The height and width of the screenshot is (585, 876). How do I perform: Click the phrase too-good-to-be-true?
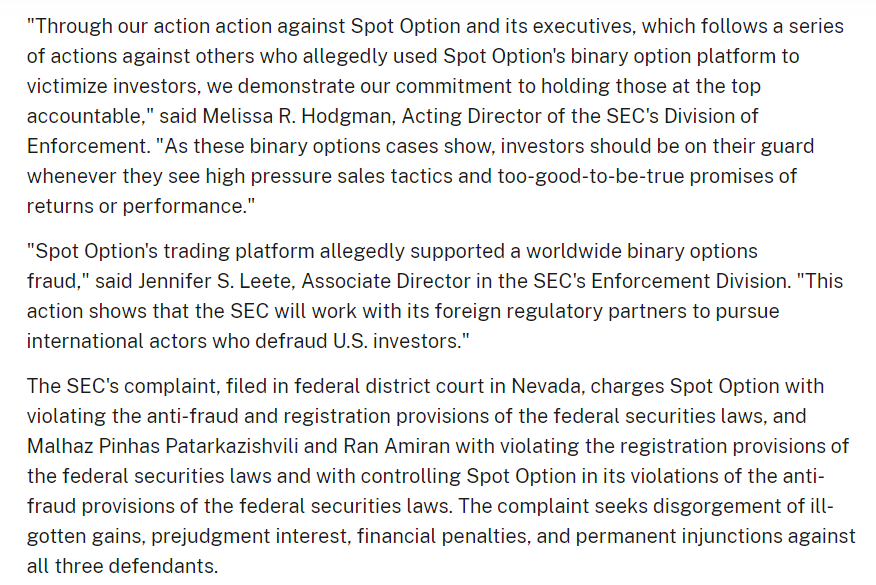point(591,175)
